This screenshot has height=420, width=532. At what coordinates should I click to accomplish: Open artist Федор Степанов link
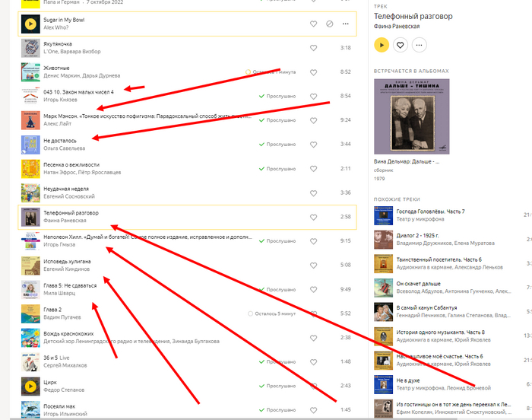pyautogui.click(x=64, y=390)
